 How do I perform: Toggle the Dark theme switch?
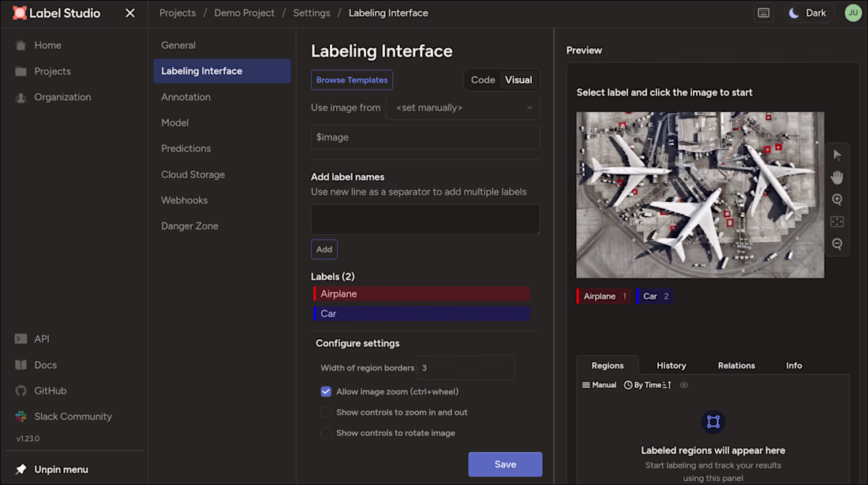tap(808, 13)
